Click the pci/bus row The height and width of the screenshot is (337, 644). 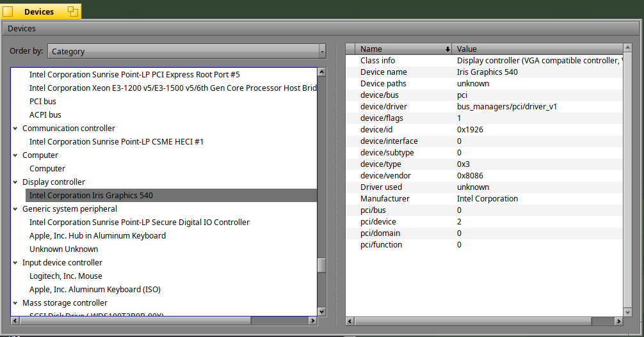click(x=484, y=210)
